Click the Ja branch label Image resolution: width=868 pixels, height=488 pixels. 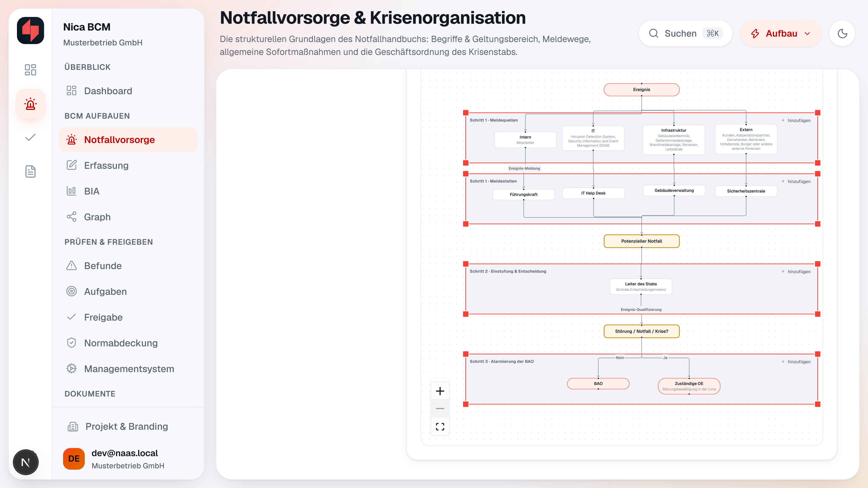[x=665, y=358]
